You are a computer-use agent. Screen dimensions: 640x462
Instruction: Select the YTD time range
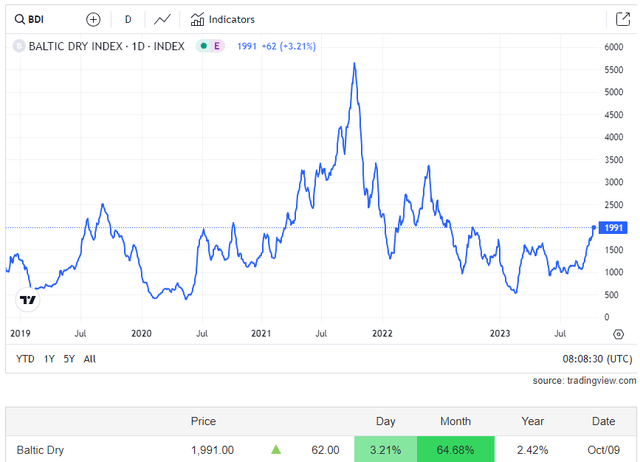(x=25, y=358)
